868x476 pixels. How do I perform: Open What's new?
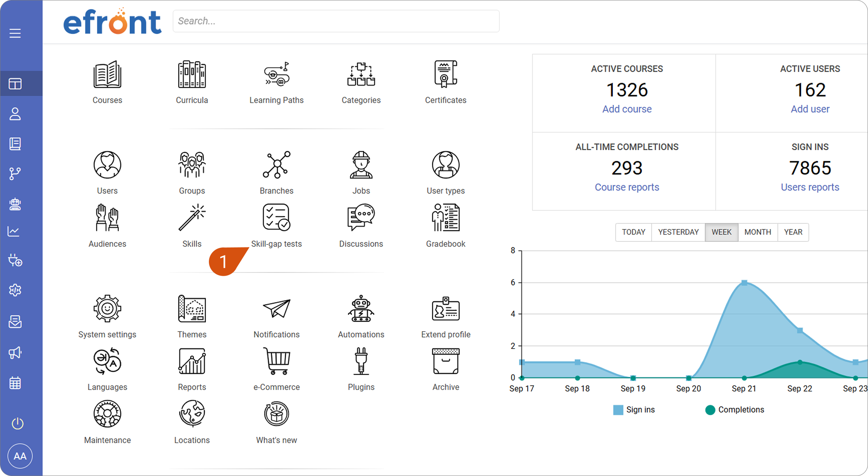pyautogui.click(x=276, y=414)
